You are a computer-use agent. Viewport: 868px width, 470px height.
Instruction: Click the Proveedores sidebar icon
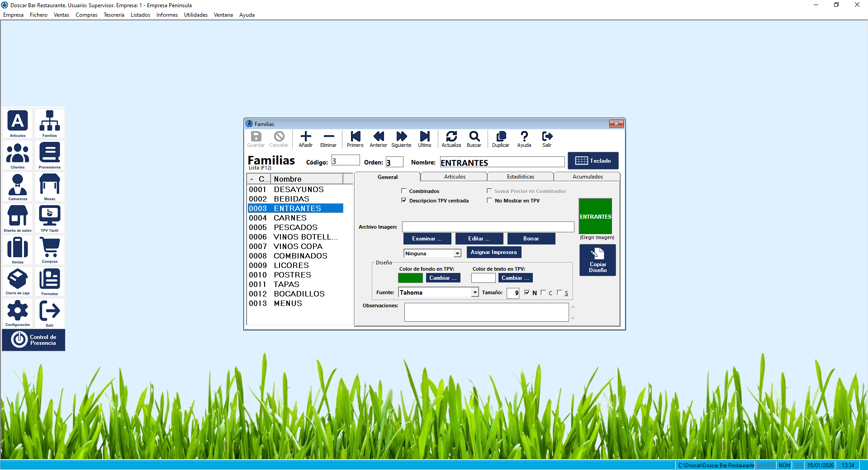(x=49, y=155)
